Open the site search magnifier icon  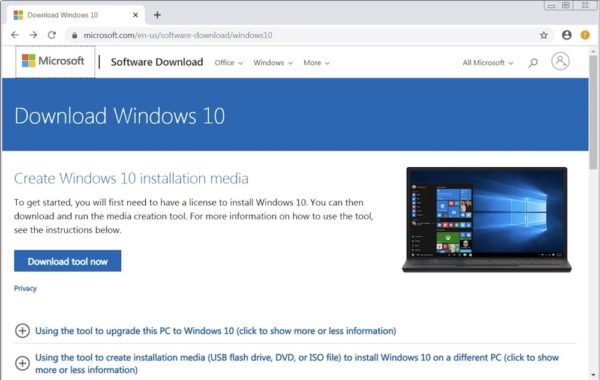pos(533,63)
